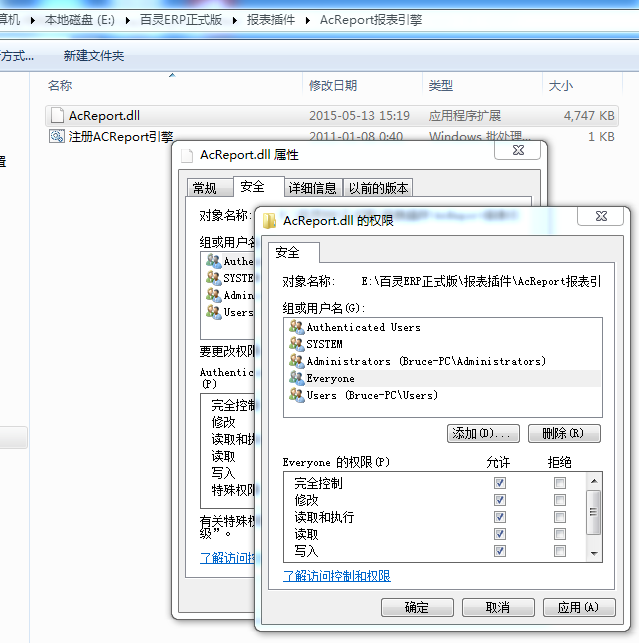
Task: Open 了解访问控制和权限 link
Action: 337,576
